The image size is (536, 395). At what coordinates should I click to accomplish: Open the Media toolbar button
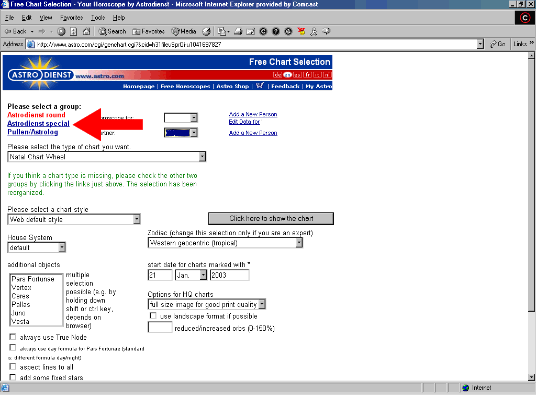tap(184, 31)
